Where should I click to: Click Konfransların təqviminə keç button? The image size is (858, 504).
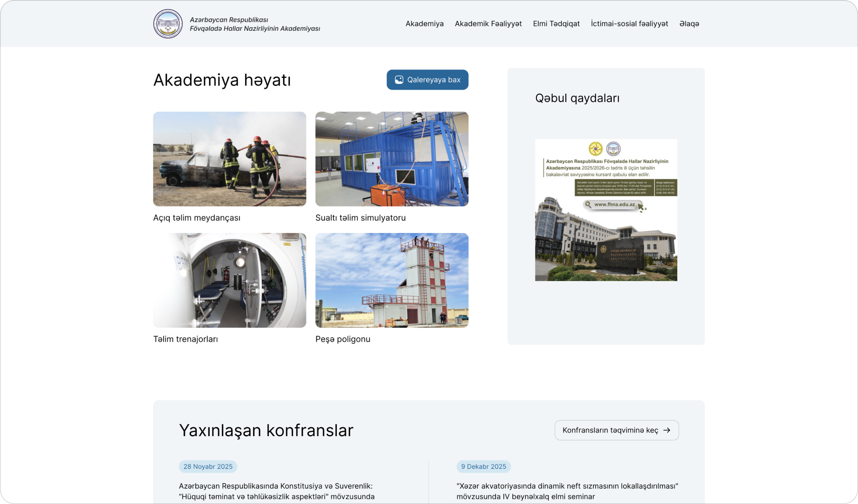[x=610, y=430]
